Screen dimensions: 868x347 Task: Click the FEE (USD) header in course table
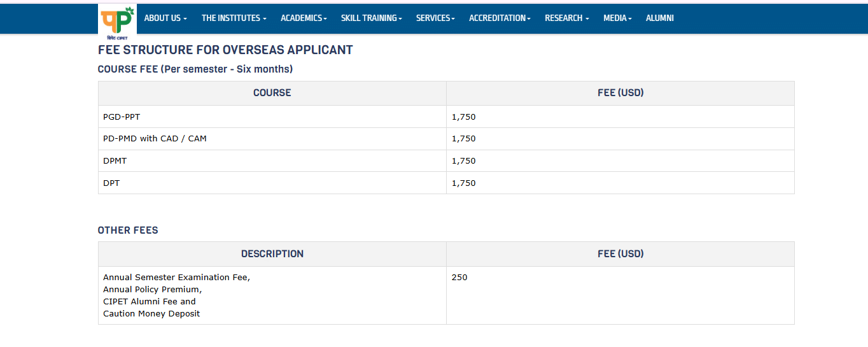pyautogui.click(x=620, y=93)
